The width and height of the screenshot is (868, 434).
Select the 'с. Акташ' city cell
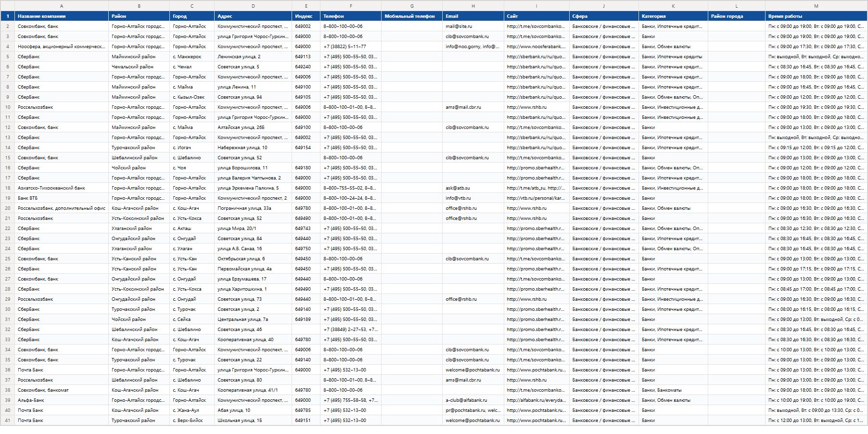pyautogui.click(x=192, y=229)
